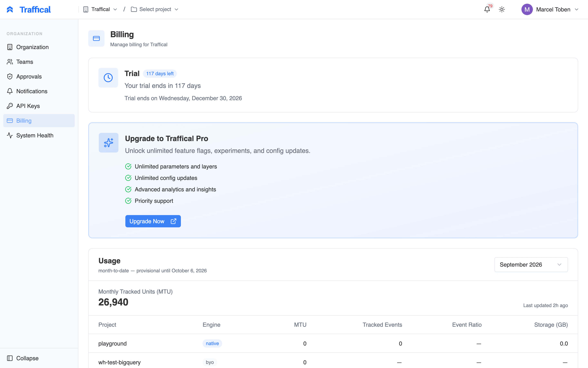Image resolution: width=588 pixels, height=368 pixels.
Task: Click the Tracked Events column header
Action: (382, 325)
